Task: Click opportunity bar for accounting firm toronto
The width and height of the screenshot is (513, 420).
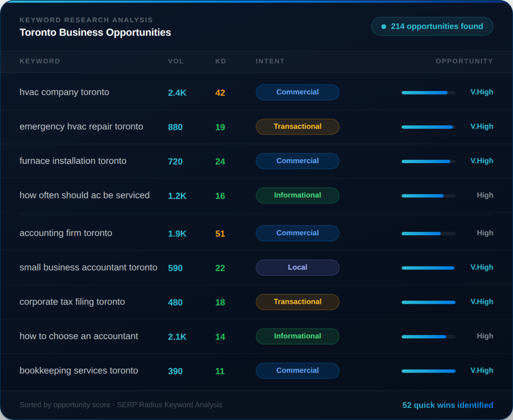Action: 428,234
